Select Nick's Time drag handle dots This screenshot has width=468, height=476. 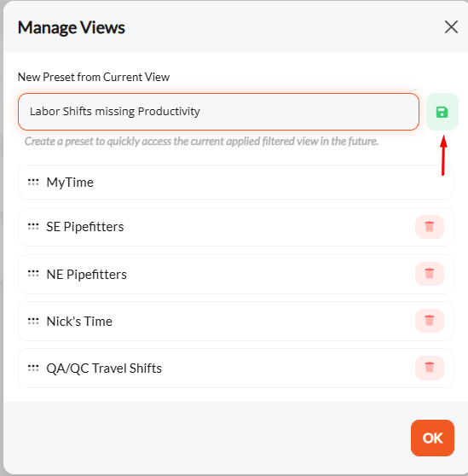click(x=33, y=321)
